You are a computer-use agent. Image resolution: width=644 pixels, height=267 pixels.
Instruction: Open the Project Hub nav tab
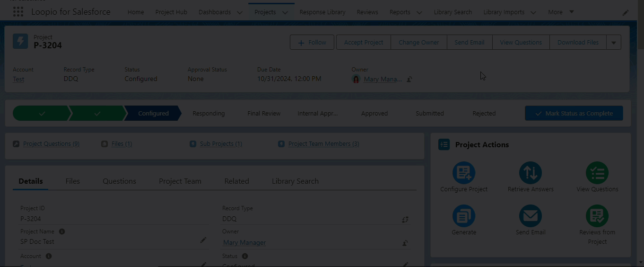[171, 12]
